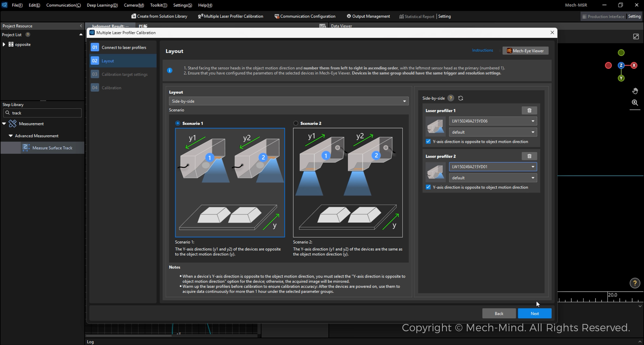Click the Measurement category icon

pyautogui.click(x=12, y=124)
